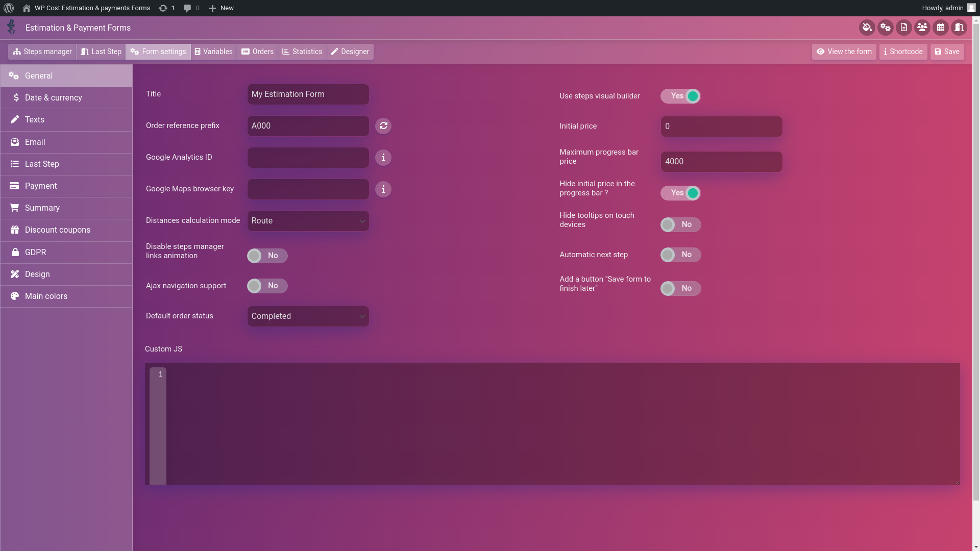The width and height of the screenshot is (980, 551).
Task: Click inside the Initial price field
Action: pyautogui.click(x=721, y=127)
